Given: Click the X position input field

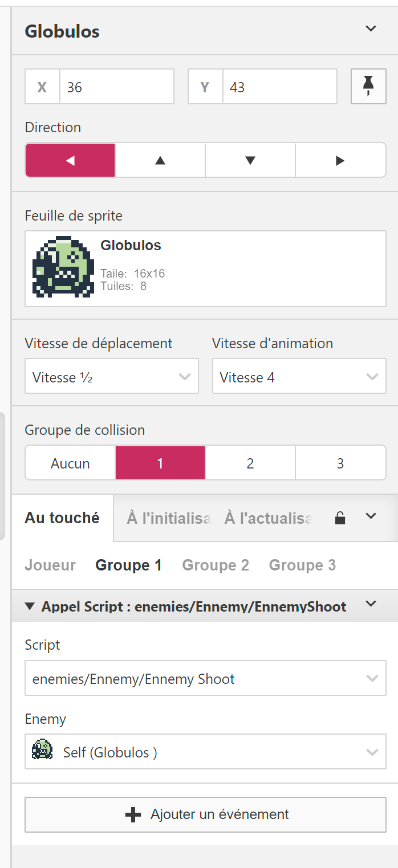Looking at the screenshot, I should (116, 87).
